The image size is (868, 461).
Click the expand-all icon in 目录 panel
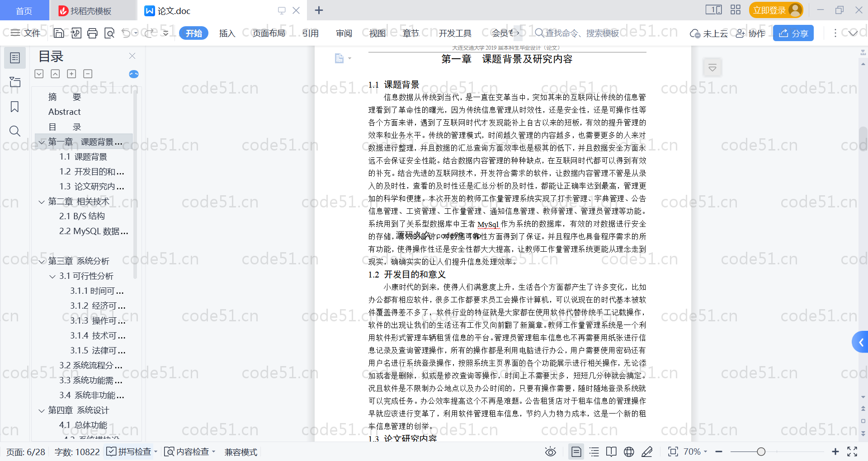(39, 74)
